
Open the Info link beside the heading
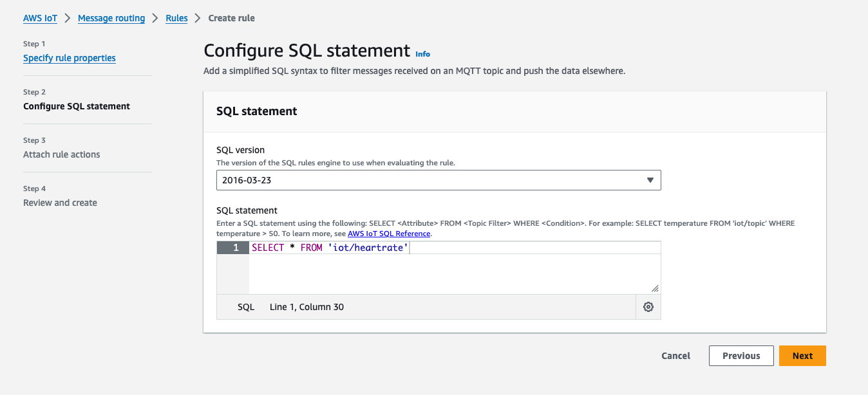tap(422, 54)
